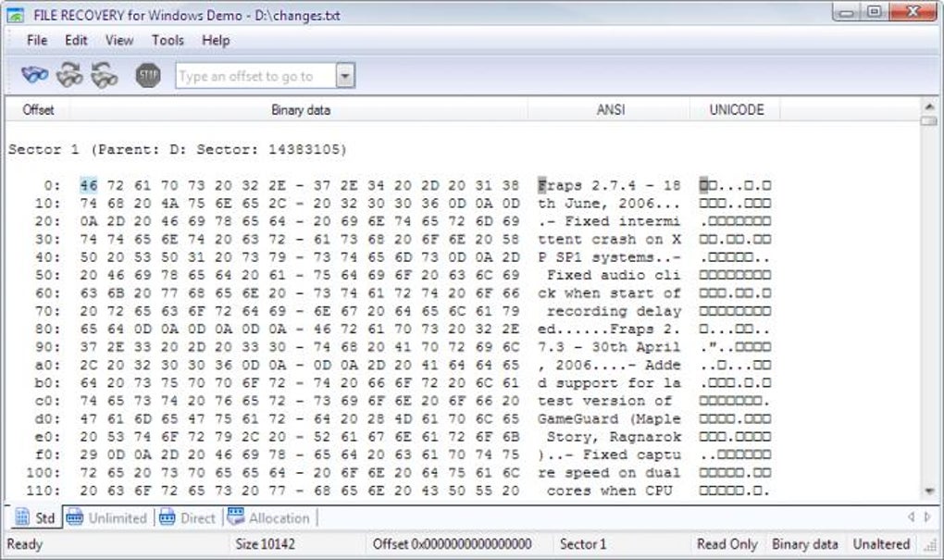Click 'Ready' status bar text
Viewport: 944px width, 560px height.
(25, 544)
